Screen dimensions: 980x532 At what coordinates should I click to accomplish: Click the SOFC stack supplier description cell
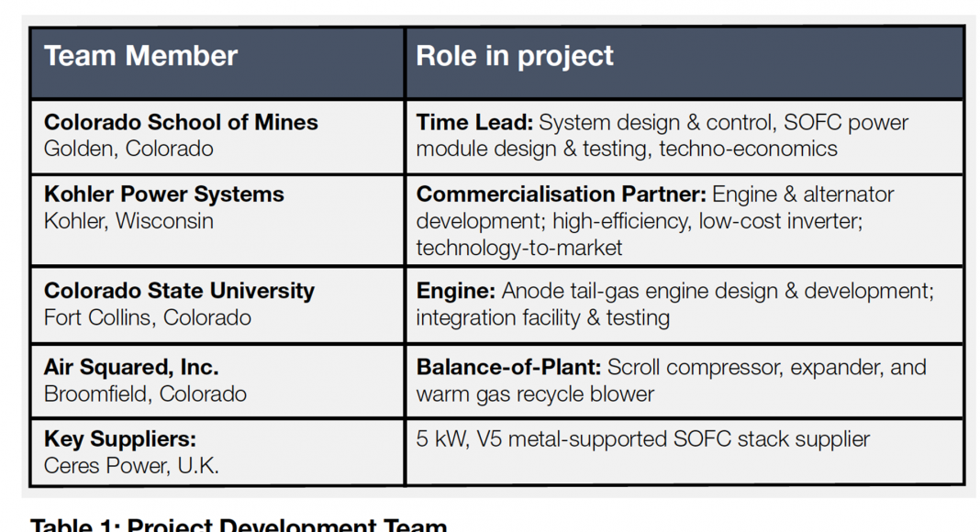pos(642,439)
